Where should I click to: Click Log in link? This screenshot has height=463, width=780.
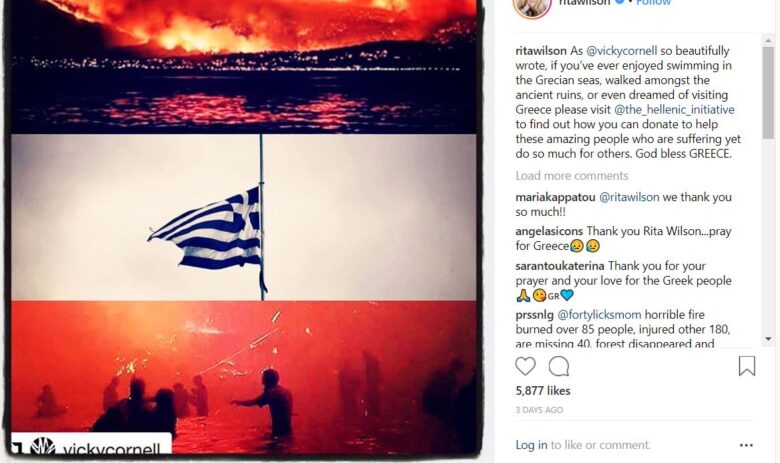531,445
